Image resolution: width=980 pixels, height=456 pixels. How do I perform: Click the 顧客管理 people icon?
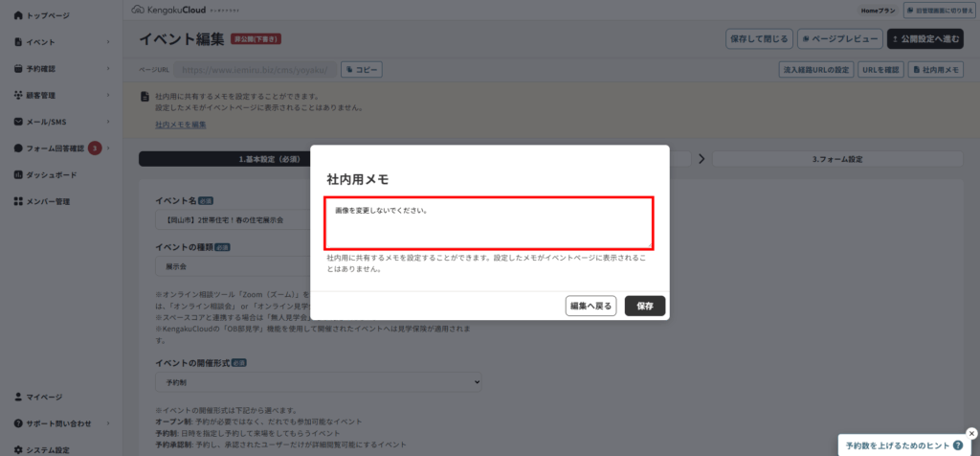[18, 95]
